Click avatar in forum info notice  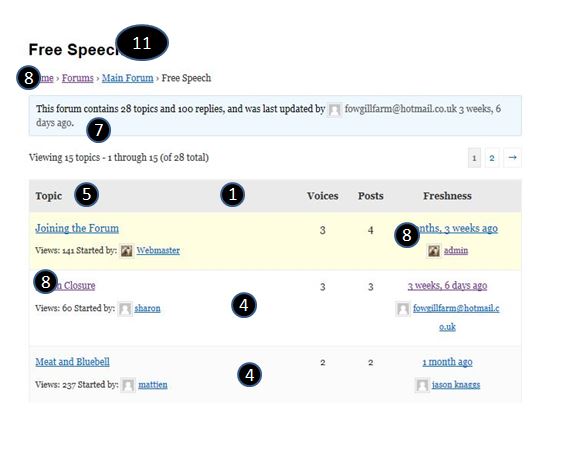coord(335,109)
